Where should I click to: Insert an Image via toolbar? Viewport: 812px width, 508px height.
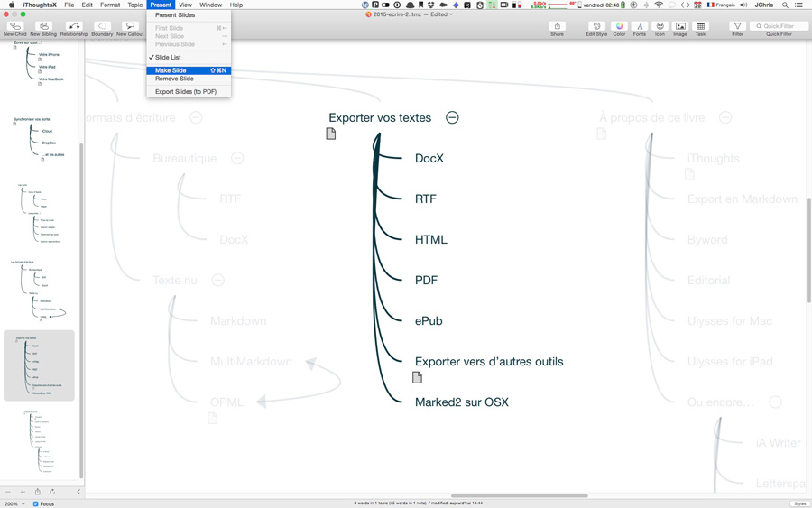pos(680,29)
